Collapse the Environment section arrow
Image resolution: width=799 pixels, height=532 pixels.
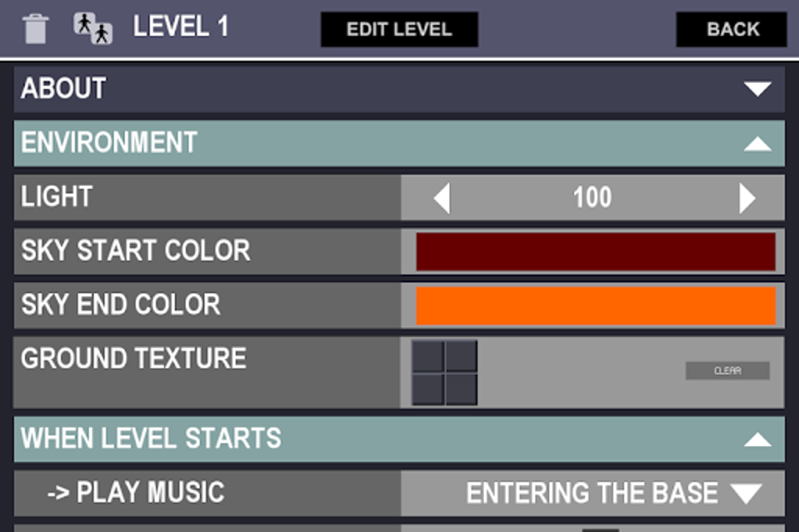pos(757,143)
